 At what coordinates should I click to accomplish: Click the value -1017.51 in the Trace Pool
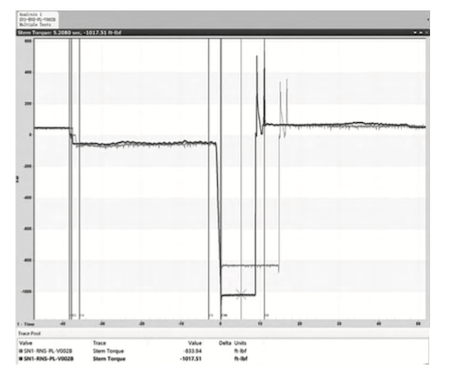click(191, 359)
